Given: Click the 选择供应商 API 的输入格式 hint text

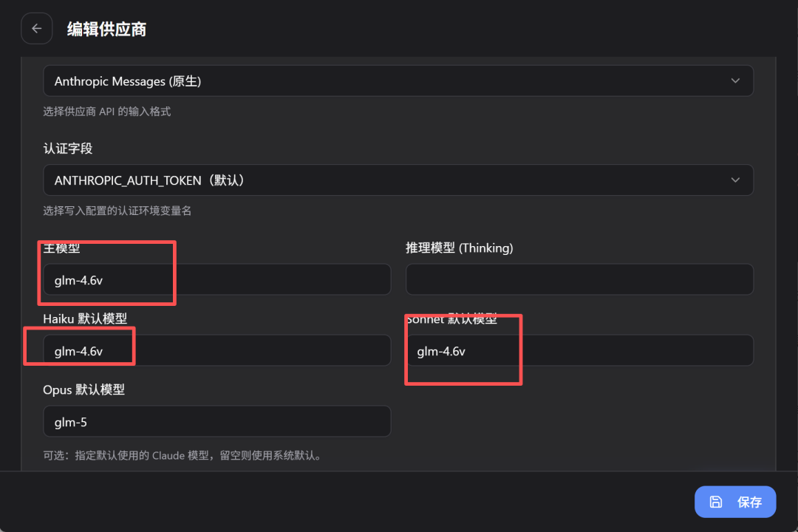Looking at the screenshot, I should 107,112.
